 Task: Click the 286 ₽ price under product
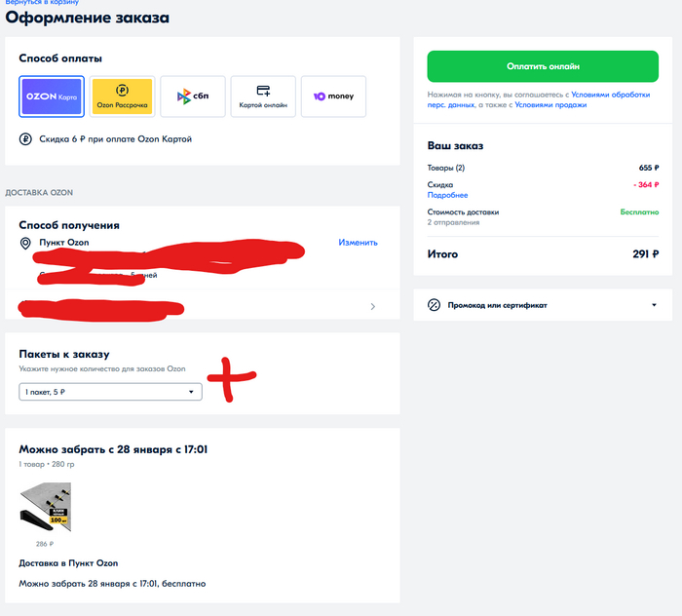click(45, 544)
